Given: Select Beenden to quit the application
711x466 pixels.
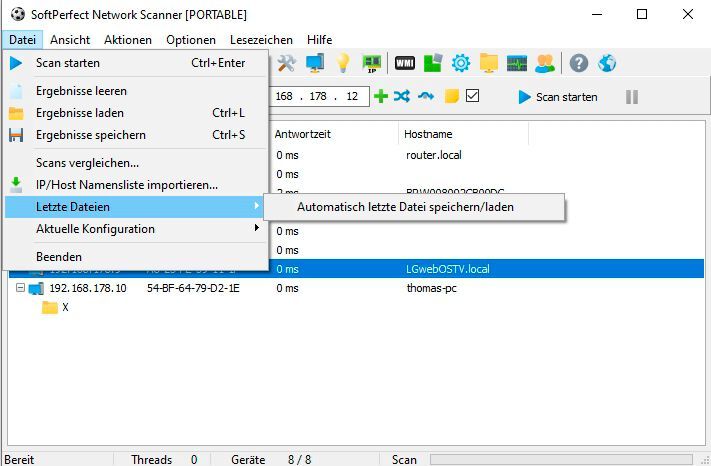Looking at the screenshot, I should (x=136, y=257).
